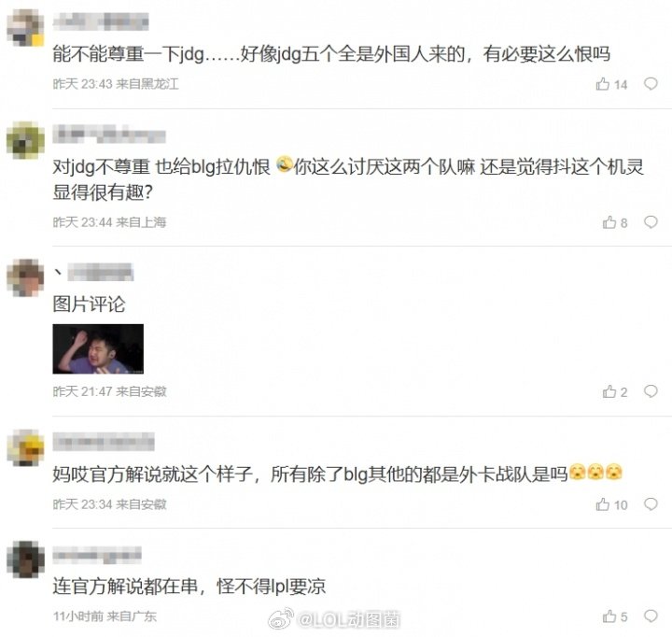Image resolution: width=672 pixels, height=637 pixels.
Task: Reply to the comment from 黑龙江
Action: point(651,84)
